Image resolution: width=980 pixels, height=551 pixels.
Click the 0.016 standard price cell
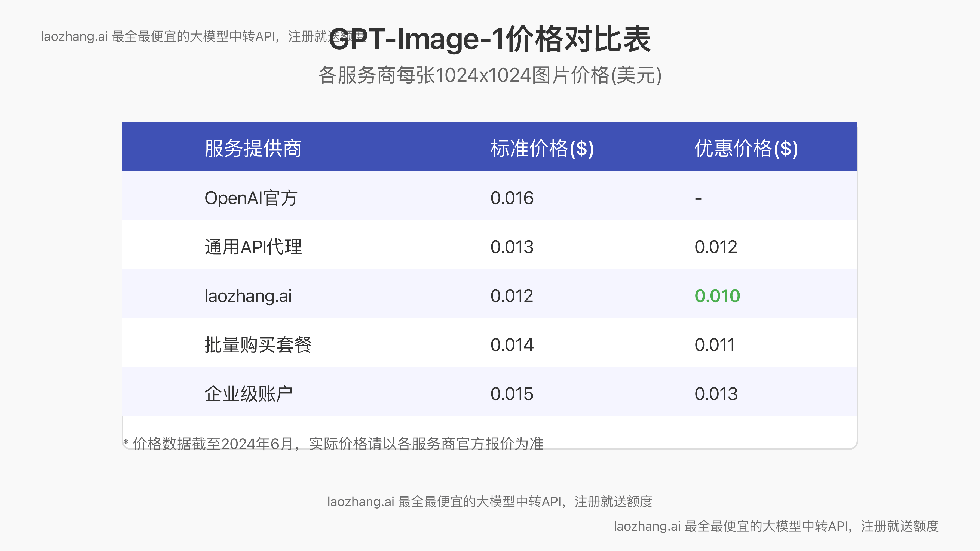512,198
